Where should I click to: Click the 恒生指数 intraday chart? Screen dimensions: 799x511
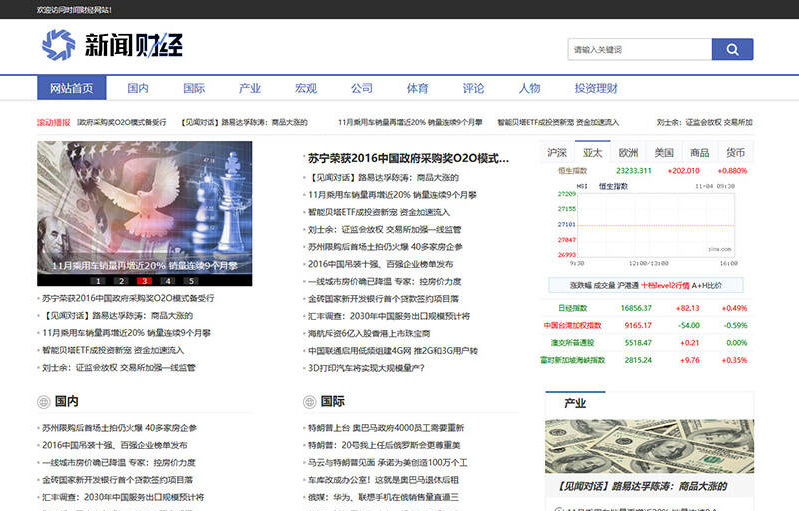pyautogui.click(x=646, y=225)
